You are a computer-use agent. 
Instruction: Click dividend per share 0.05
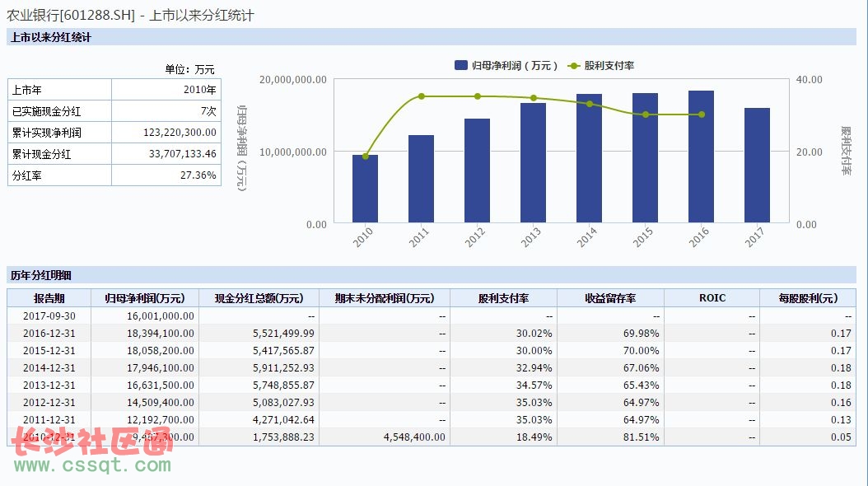[841, 437]
